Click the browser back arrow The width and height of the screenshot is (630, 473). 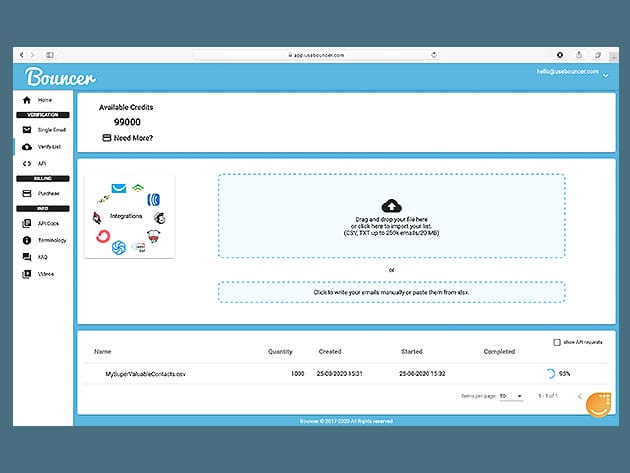(x=21, y=54)
